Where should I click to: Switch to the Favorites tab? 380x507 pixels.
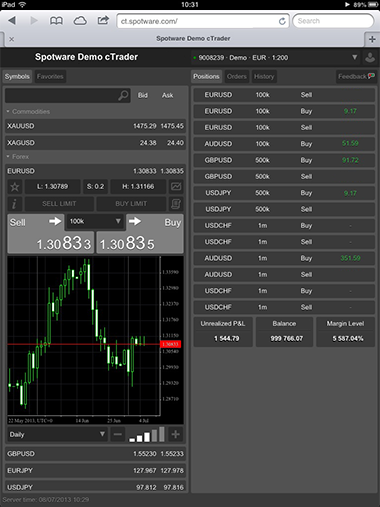click(x=50, y=77)
